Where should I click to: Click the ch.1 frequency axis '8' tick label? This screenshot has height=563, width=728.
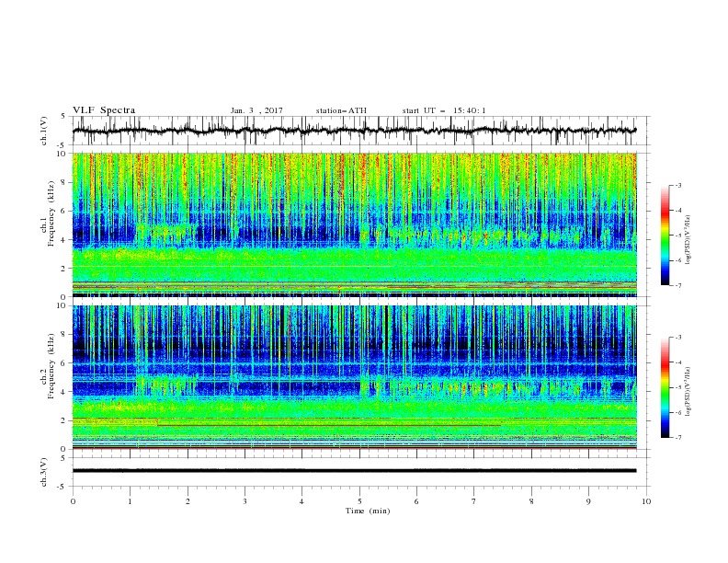pos(64,182)
